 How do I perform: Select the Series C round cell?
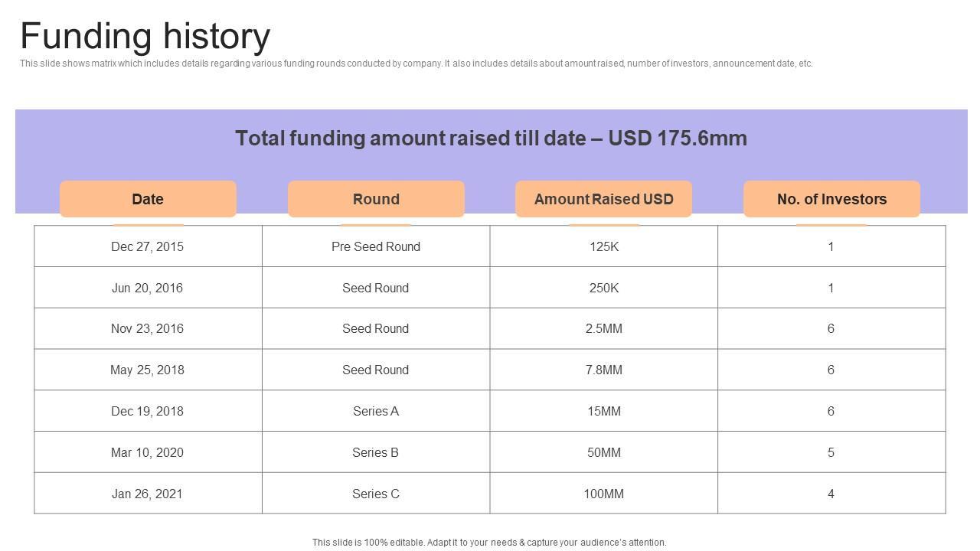coord(375,494)
